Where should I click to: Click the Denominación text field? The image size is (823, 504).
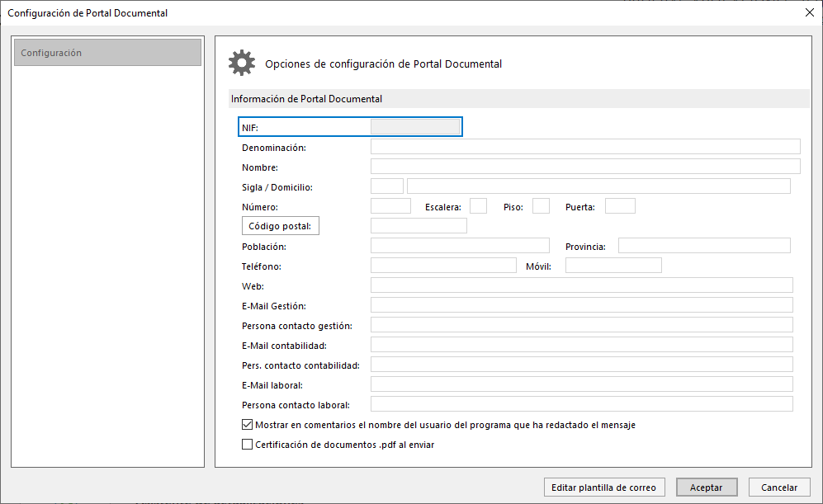[585, 147]
